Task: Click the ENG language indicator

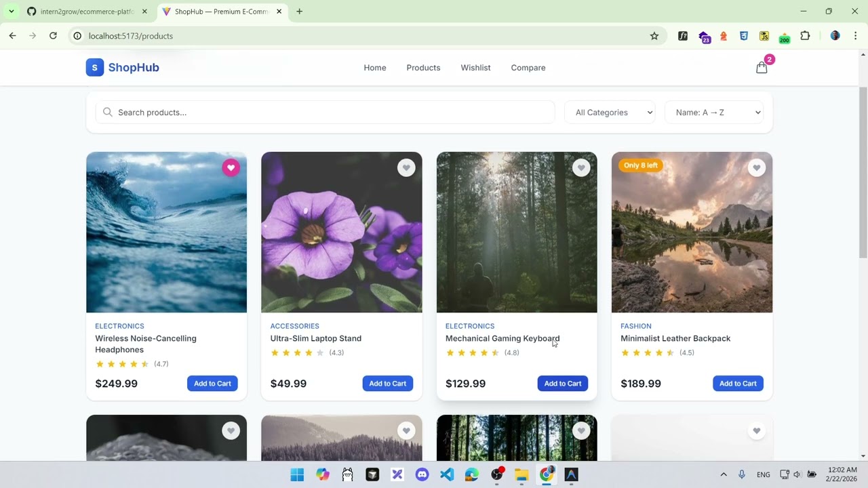Action: coord(764,474)
